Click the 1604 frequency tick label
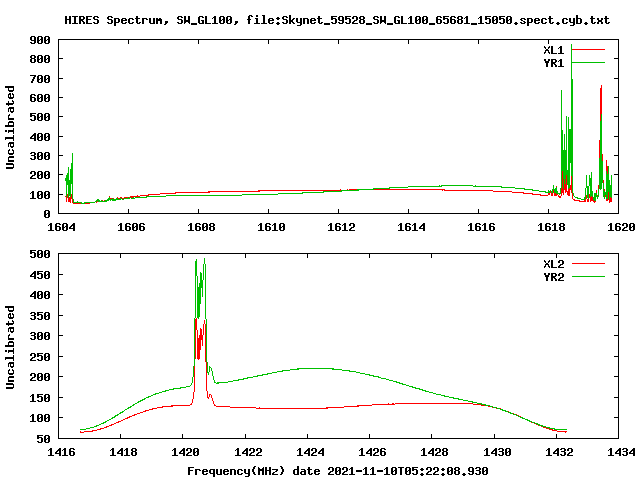Screen dimensions: 640x480 [x=61, y=227]
